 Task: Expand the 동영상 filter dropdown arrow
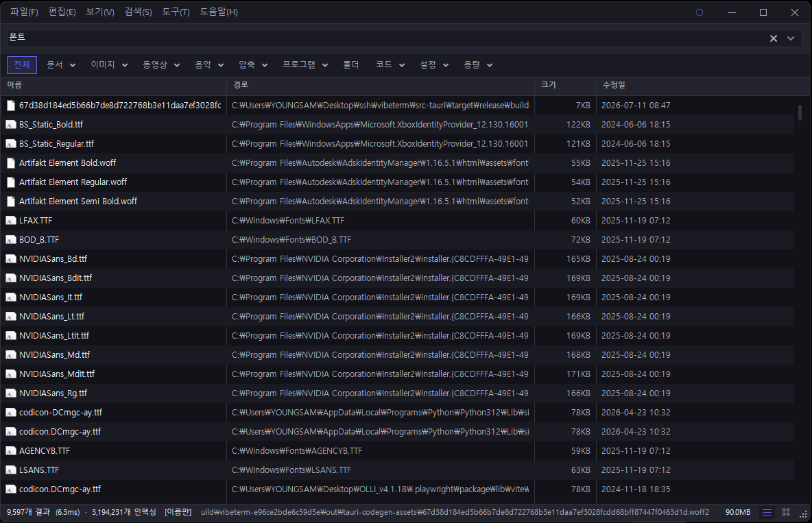click(176, 65)
